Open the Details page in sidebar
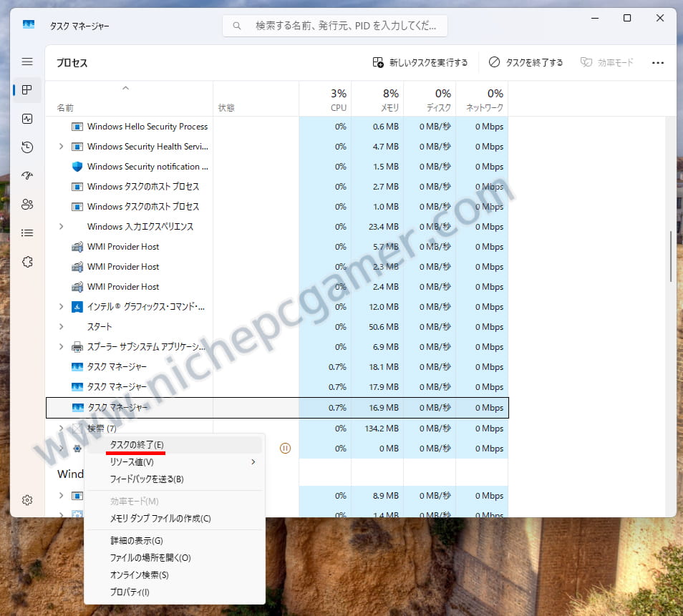This screenshot has height=616, width=683. point(27,233)
